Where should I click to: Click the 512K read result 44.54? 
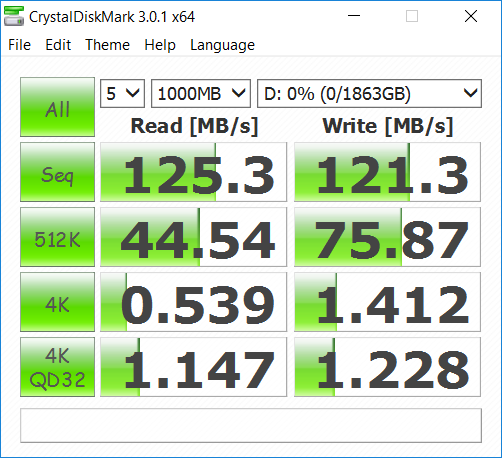coord(193,237)
